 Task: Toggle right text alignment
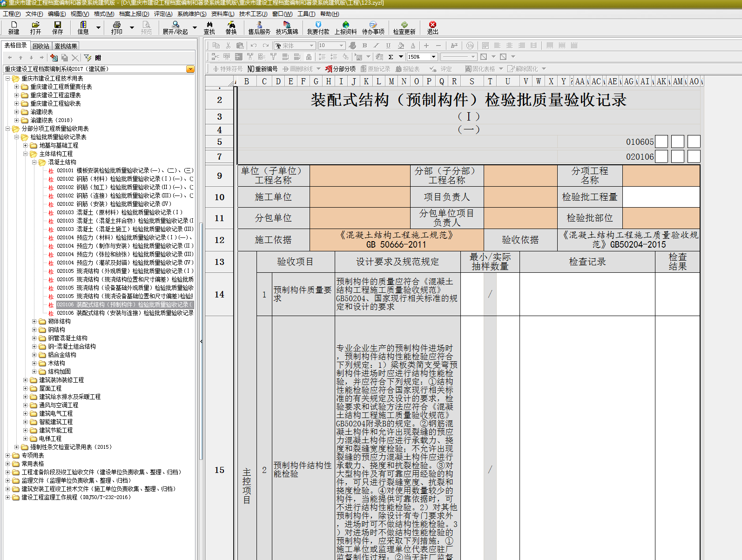(522, 46)
